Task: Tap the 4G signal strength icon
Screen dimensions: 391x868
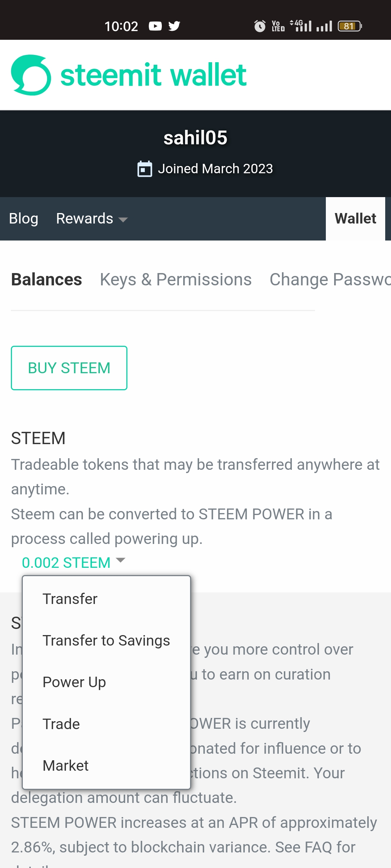Action: 301,26
